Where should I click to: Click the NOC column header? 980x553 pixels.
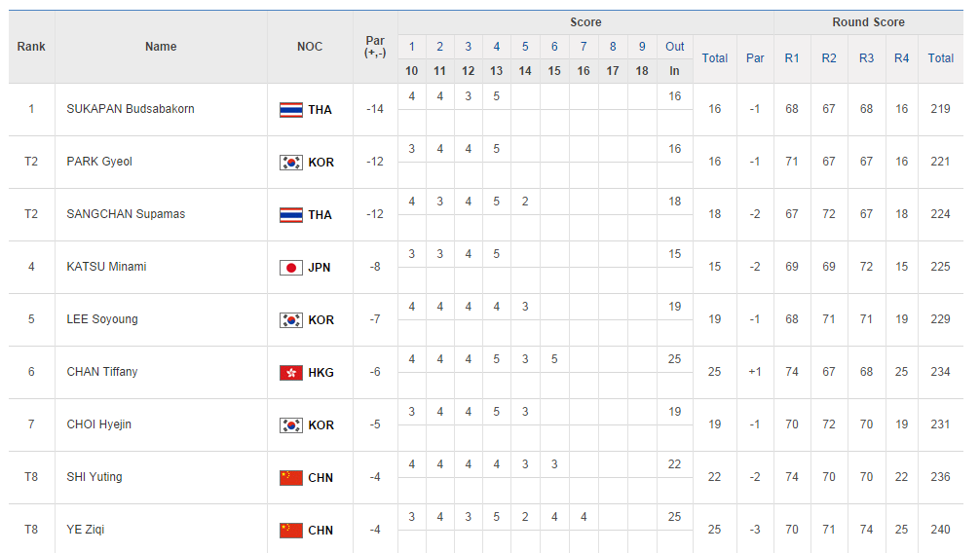[x=310, y=47]
